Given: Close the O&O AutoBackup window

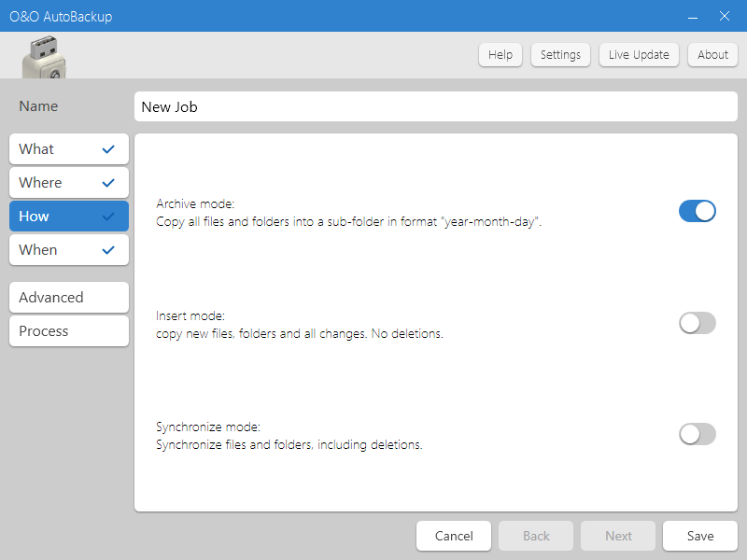Looking at the screenshot, I should 724,16.
